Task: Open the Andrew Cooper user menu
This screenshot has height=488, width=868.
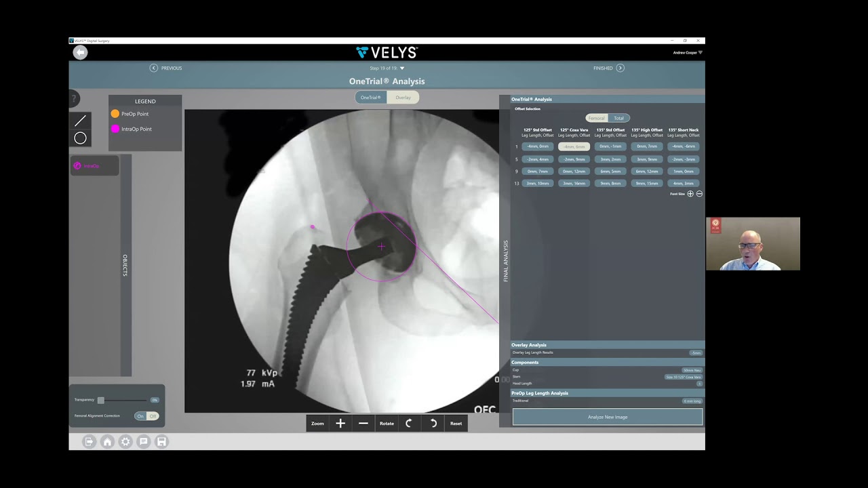Action: (x=688, y=52)
